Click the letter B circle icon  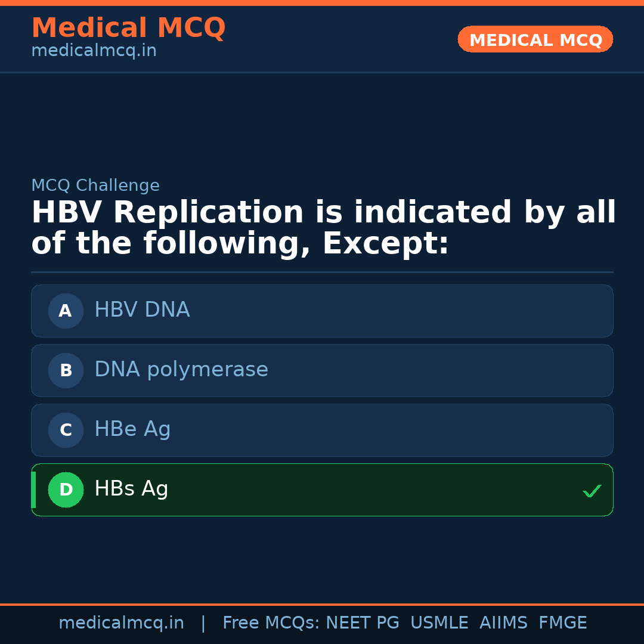pyautogui.click(x=66, y=370)
